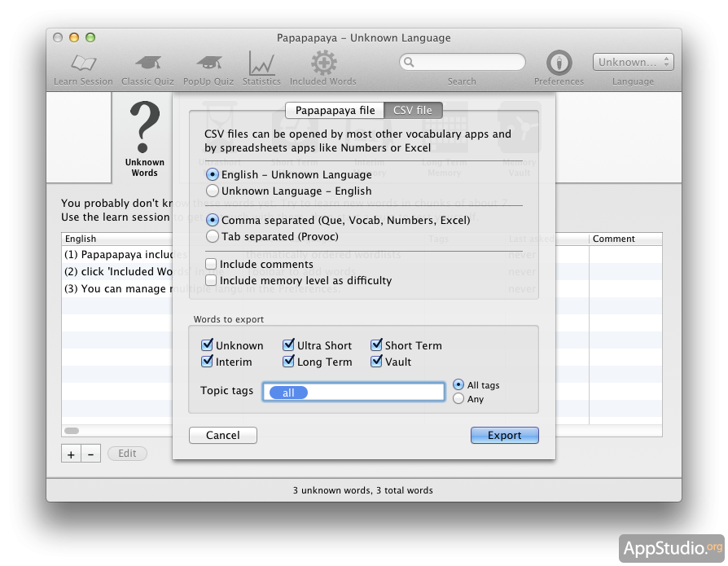The height and width of the screenshot is (566, 728).
Task: Enable the Include comments checkbox
Action: [212, 265]
